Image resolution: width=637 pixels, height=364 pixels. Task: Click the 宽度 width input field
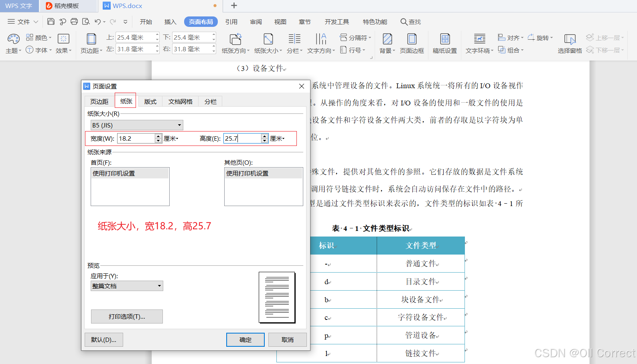[136, 138]
